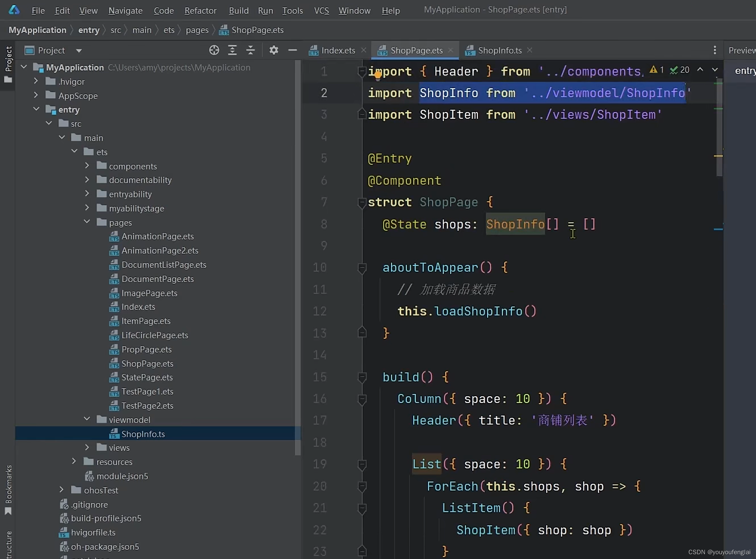Screen dimensions: 756x559
Task: Click the MyApplication breadcrumb
Action: pos(38,30)
